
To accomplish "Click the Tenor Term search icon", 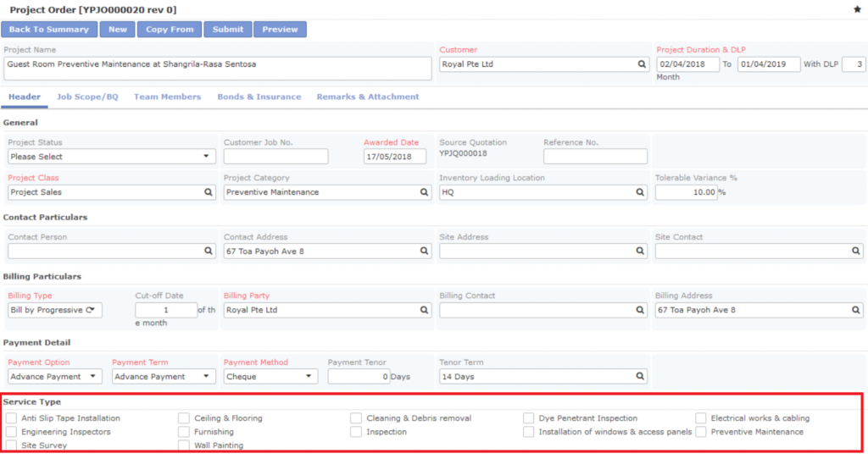I will click(641, 377).
